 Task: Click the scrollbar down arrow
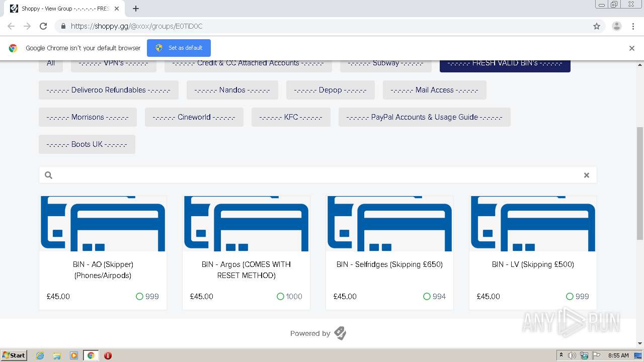click(640, 343)
